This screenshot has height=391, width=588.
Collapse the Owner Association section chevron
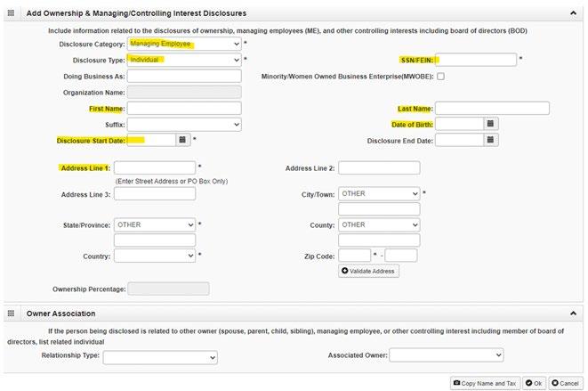pos(573,314)
